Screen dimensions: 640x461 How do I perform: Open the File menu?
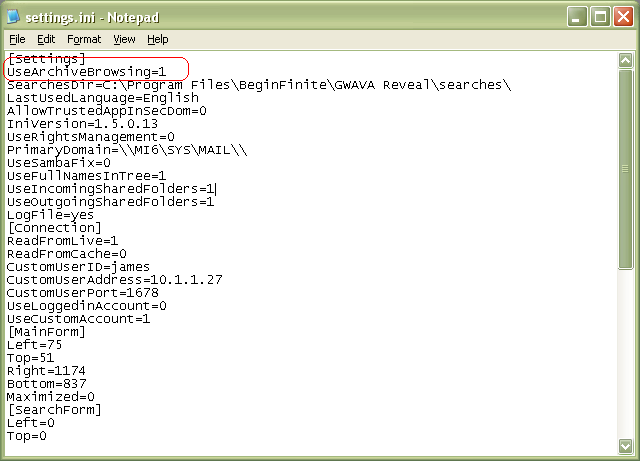tap(17, 39)
